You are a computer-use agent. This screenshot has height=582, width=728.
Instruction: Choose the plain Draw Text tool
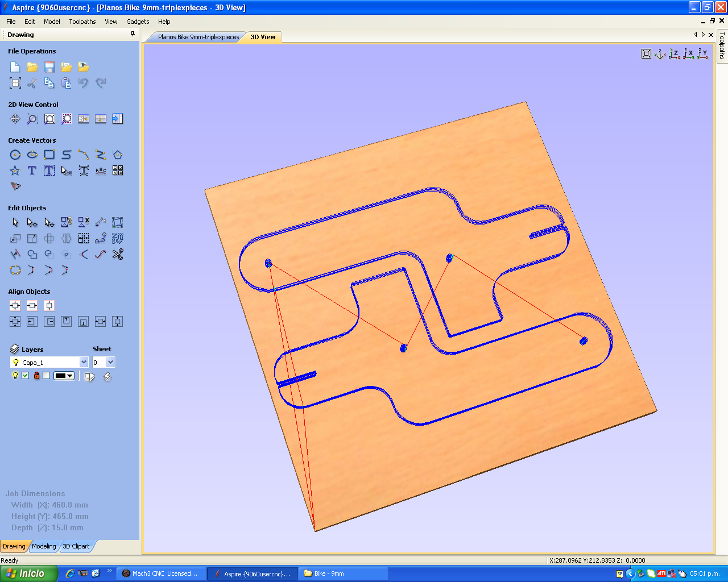[32, 171]
